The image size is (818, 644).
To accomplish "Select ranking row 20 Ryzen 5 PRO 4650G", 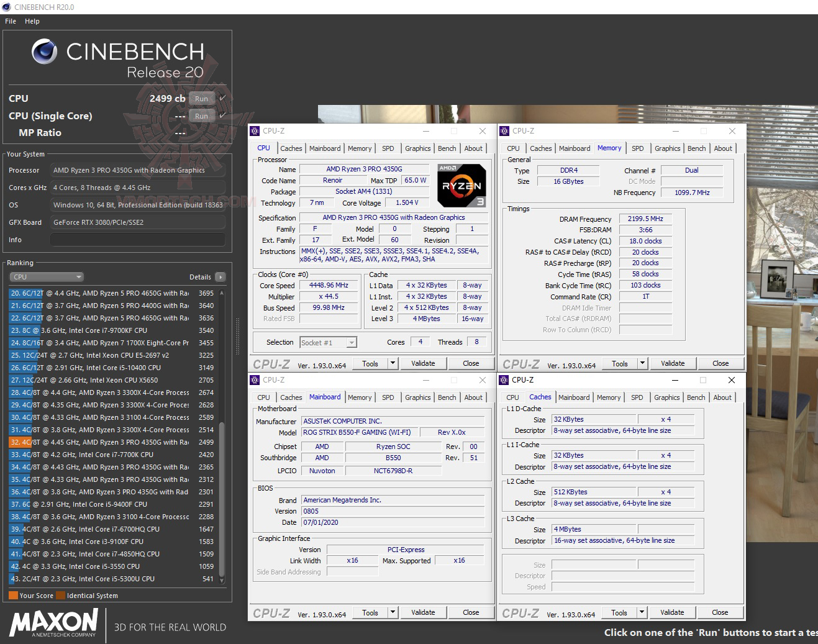I will (112, 293).
